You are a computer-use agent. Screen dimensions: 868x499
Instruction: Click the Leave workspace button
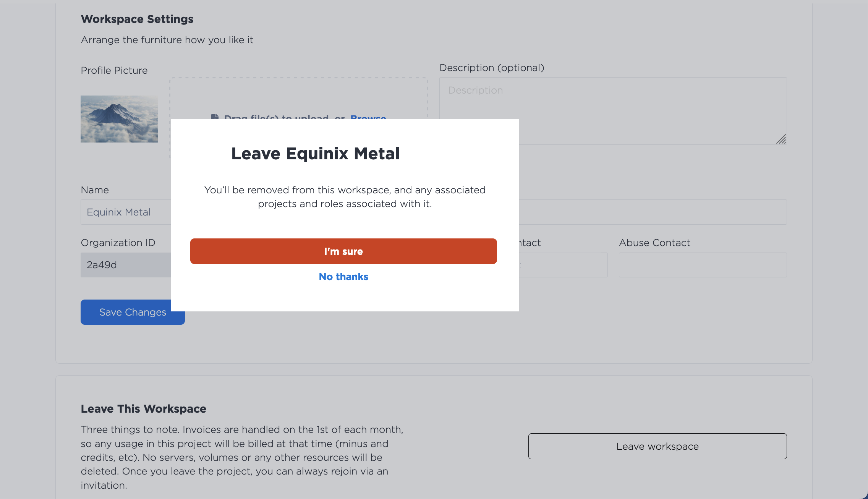[657, 446]
